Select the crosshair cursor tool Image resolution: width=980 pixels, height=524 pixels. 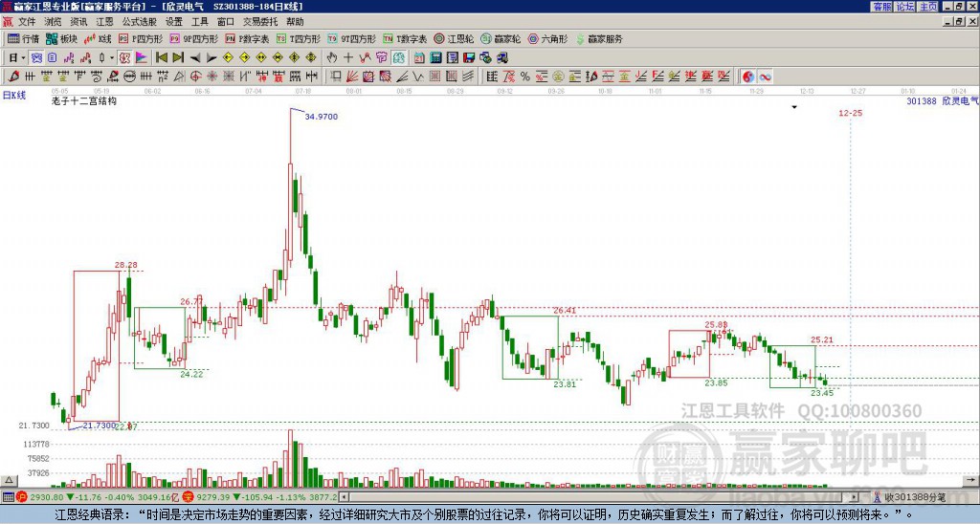(348, 57)
